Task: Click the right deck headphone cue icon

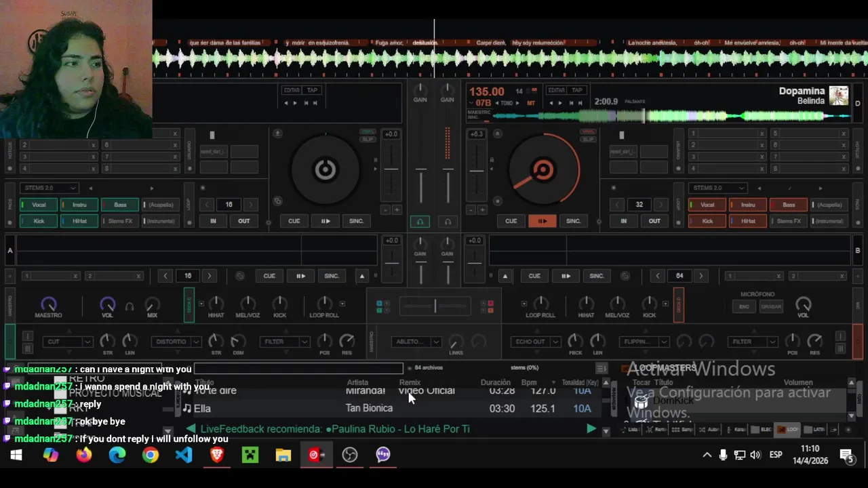Action: (x=448, y=222)
